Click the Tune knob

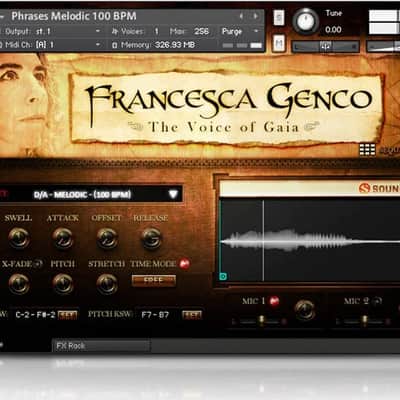(x=306, y=21)
